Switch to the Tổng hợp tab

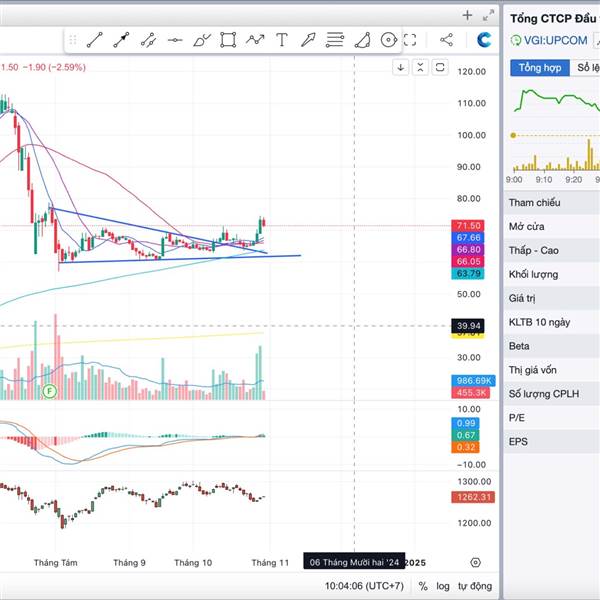pyautogui.click(x=540, y=68)
